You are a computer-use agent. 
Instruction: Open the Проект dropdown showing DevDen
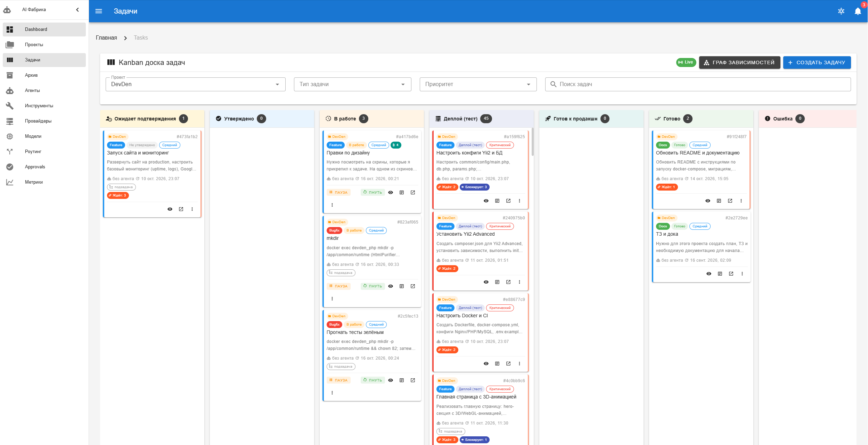196,84
